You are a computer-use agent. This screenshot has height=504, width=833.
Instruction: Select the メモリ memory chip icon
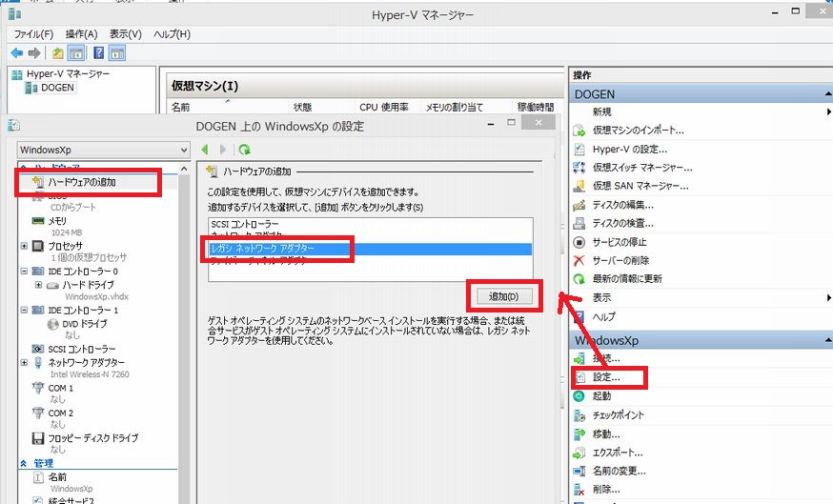click(38, 220)
